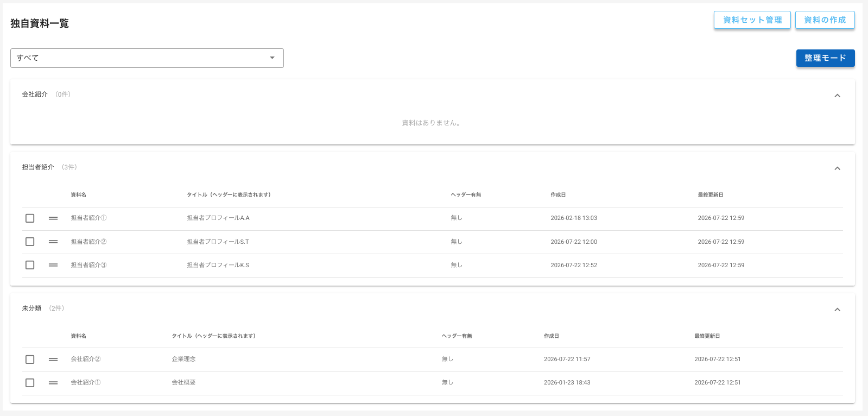Click drag handle icon for 担当者紹介② row

tap(53, 242)
